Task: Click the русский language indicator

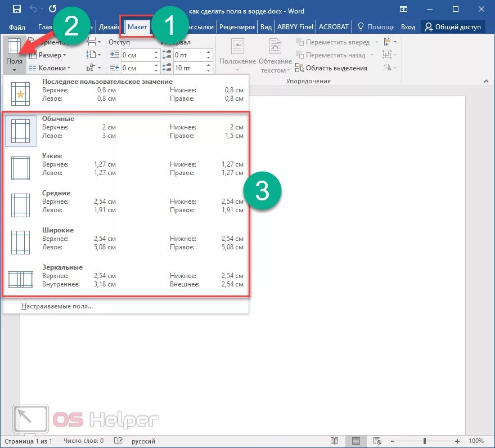Action: 143,441
